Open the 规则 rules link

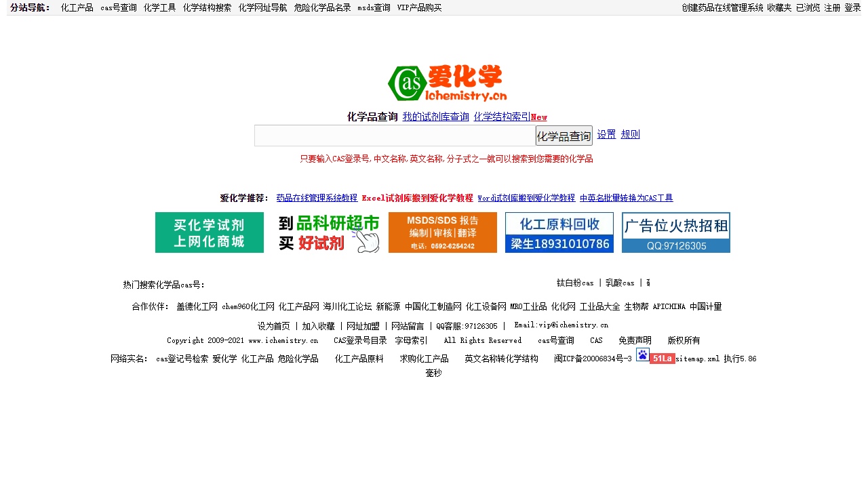point(631,134)
